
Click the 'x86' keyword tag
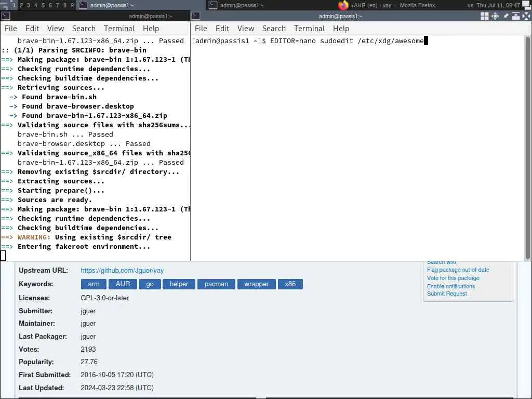point(290,284)
